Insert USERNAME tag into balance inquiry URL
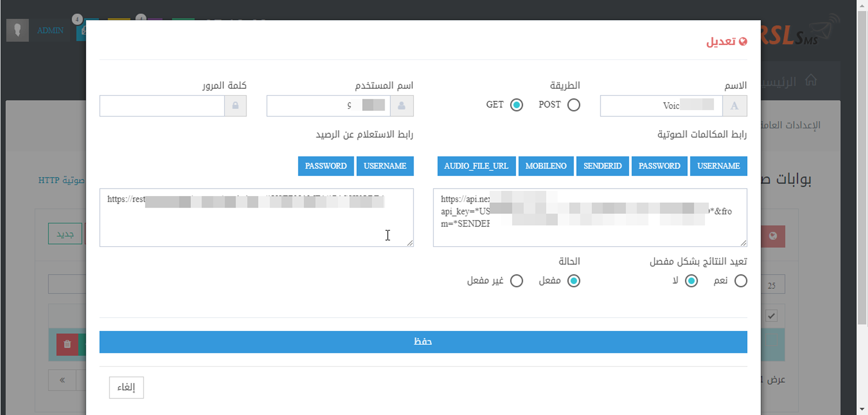Viewport: 868px width, 415px height. pyautogui.click(x=385, y=166)
